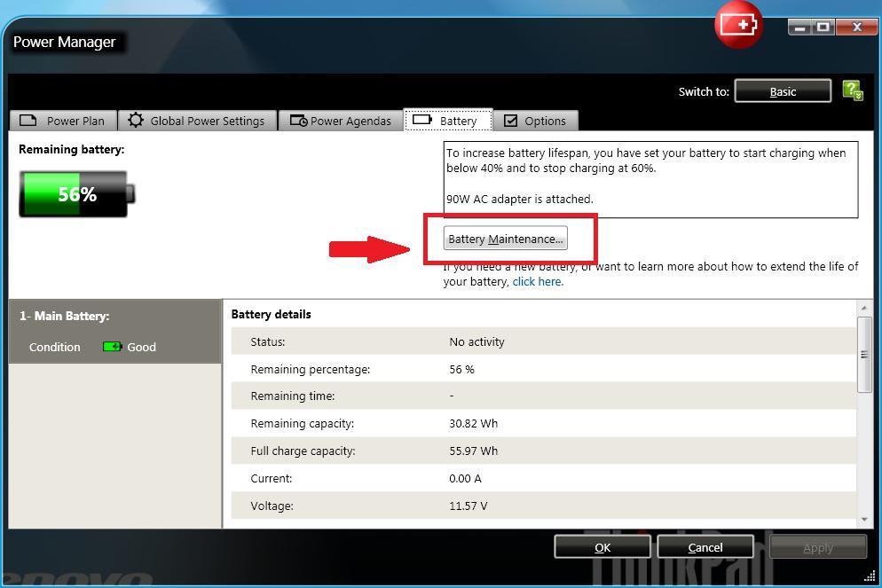Viewport: 882px width, 588px height.
Task: Click the Basic mode button
Action: (783, 91)
